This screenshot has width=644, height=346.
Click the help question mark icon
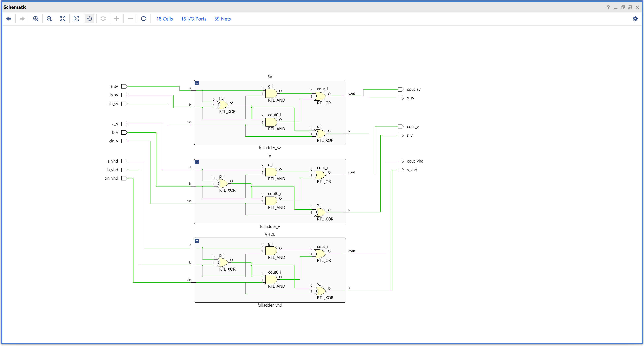pos(608,7)
